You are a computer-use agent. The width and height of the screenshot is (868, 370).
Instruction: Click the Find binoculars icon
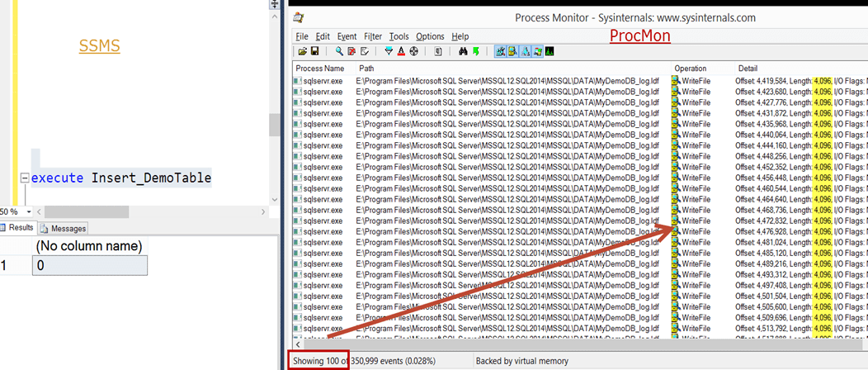tap(464, 51)
